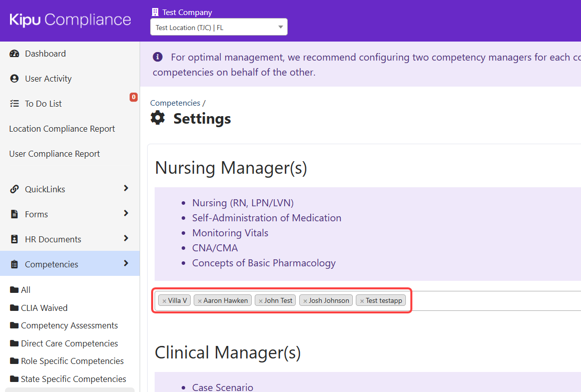Image resolution: width=581 pixels, height=392 pixels.
Task: Remove Villa V from Nursing Managers
Action: 164,301
